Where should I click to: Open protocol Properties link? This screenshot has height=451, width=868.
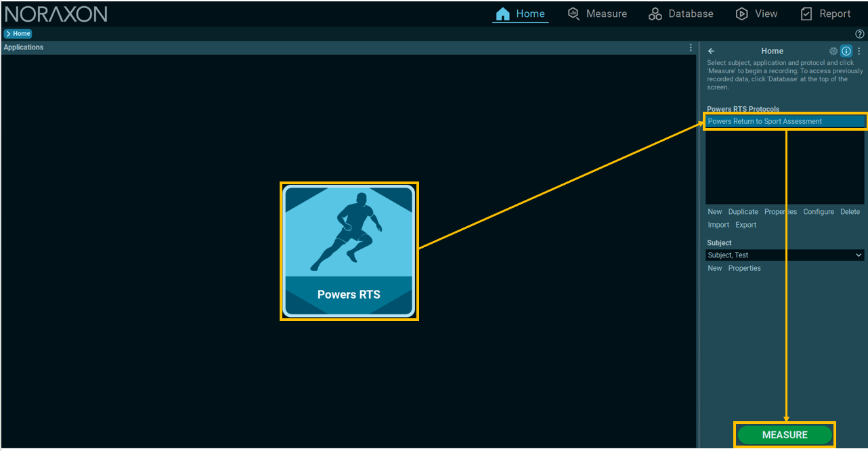pos(781,212)
